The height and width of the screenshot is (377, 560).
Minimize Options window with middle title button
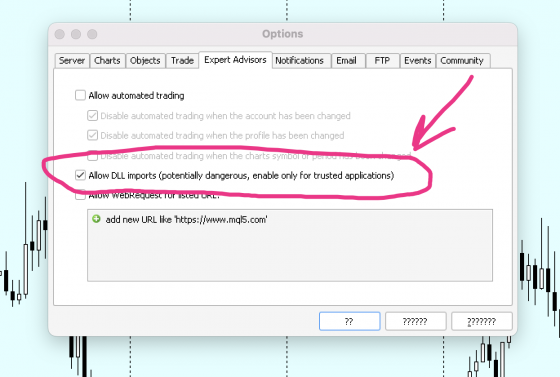76,34
